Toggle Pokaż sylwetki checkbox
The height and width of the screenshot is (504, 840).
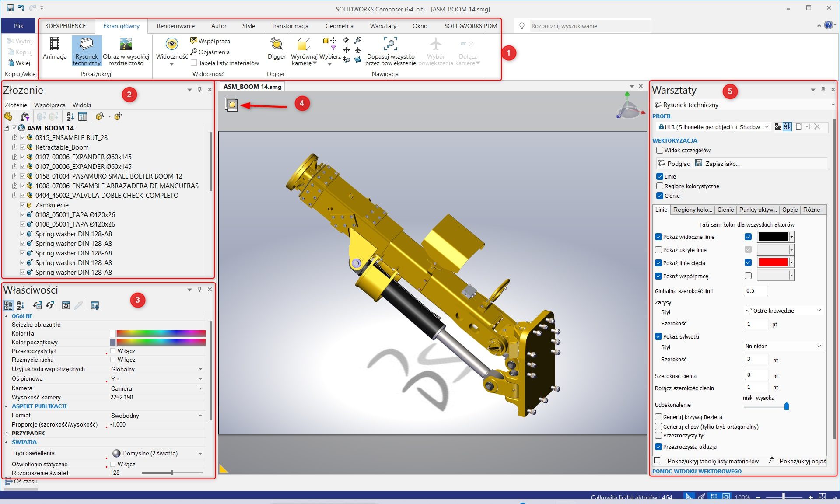(x=658, y=336)
